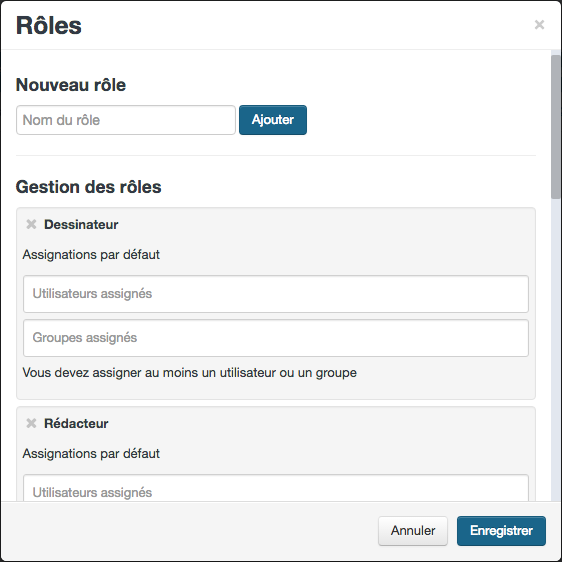Image resolution: width=562 pixels, height=562 pixels.
Task: Click the Nouveau rôle heading
Action: coord(71,85)
